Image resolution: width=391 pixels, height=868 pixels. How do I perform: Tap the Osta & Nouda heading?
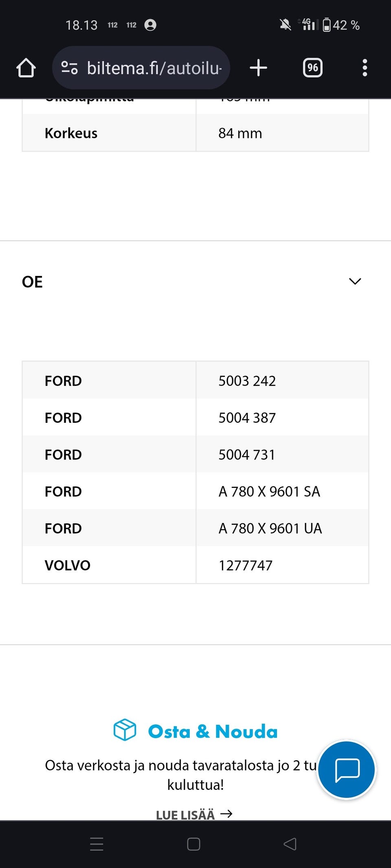coord(213,731)
